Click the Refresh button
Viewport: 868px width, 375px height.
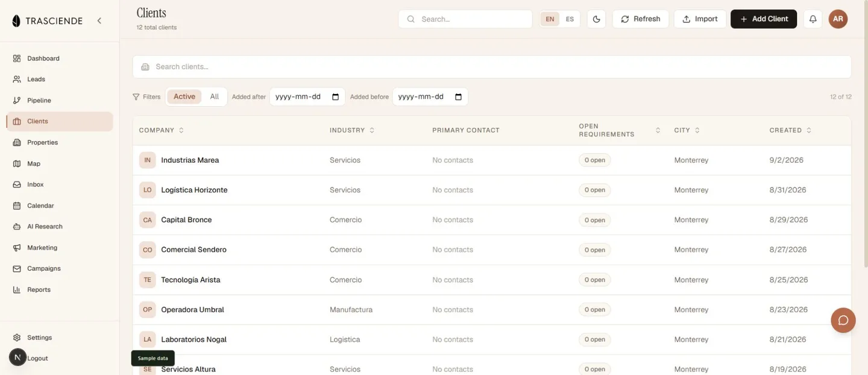point(640,19)
